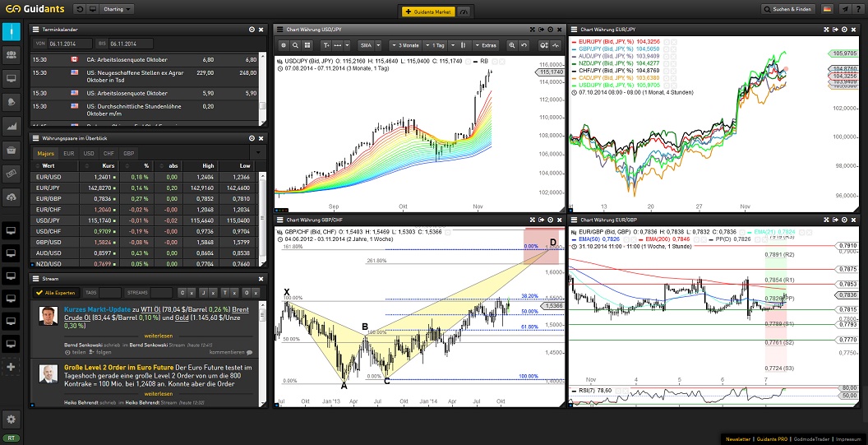The width and height of the screenshot is (868, 445).
Task: Toggle the Alle Experten checkbox in Stream
Action: coord(38,293)
